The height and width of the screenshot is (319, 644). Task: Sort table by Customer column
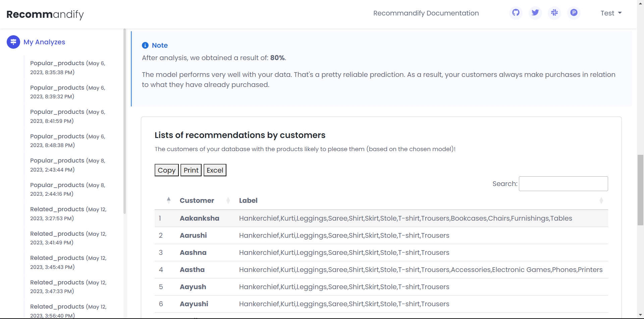197,200
